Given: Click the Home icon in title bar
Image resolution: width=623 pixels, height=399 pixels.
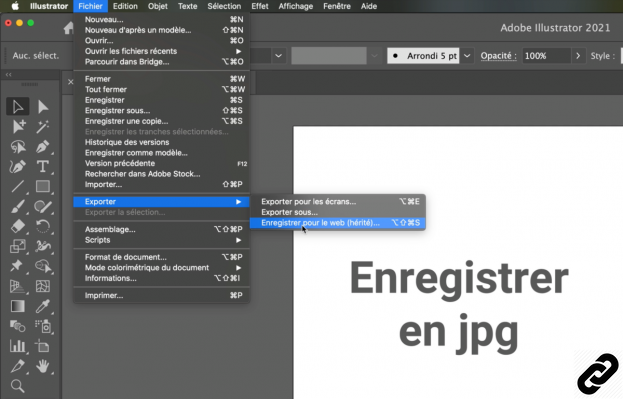Looking at the screenshot, I should [69, 28].
